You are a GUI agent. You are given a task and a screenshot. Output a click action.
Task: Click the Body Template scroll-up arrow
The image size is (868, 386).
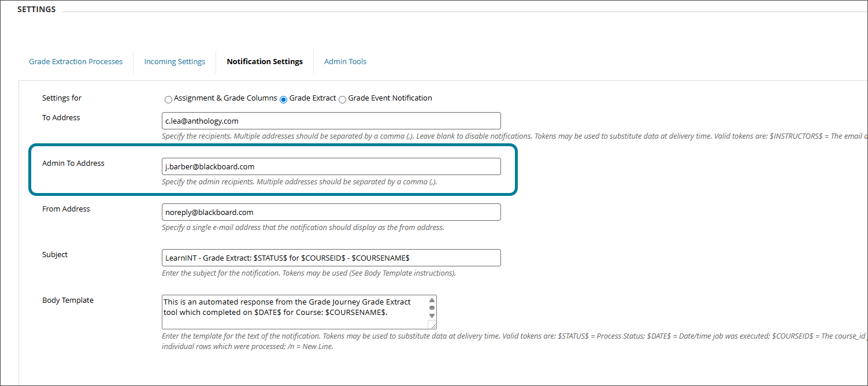[432, 300]
